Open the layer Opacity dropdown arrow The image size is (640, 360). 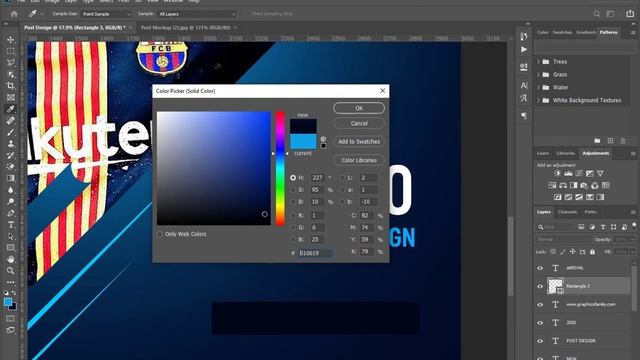633,240
